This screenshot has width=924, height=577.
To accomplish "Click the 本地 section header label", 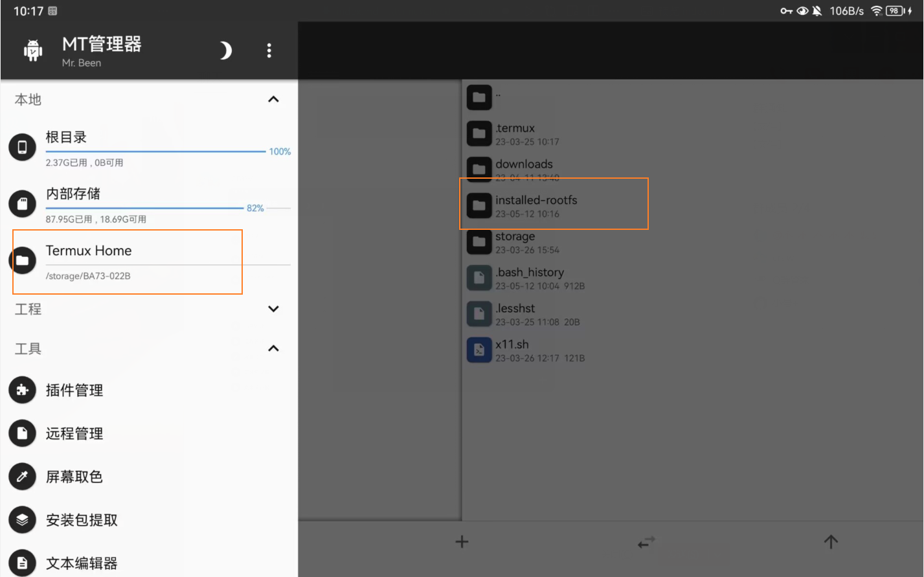I will point(28,99).
